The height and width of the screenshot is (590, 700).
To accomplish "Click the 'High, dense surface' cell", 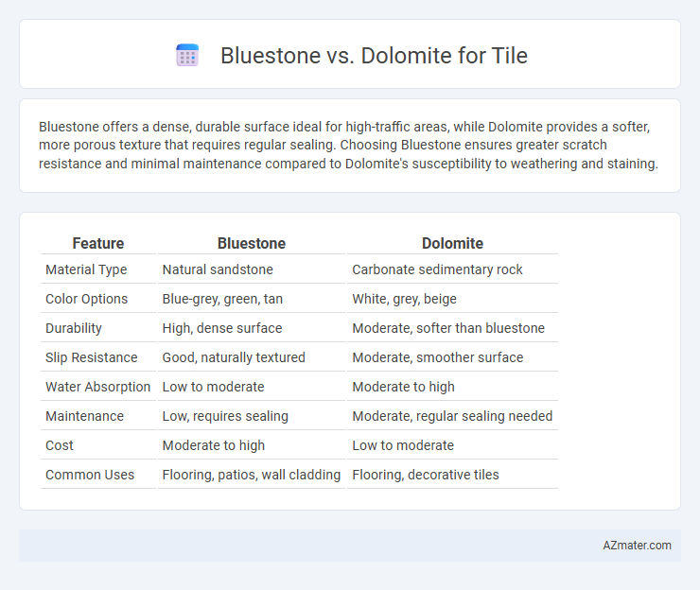I will point(222,328).
